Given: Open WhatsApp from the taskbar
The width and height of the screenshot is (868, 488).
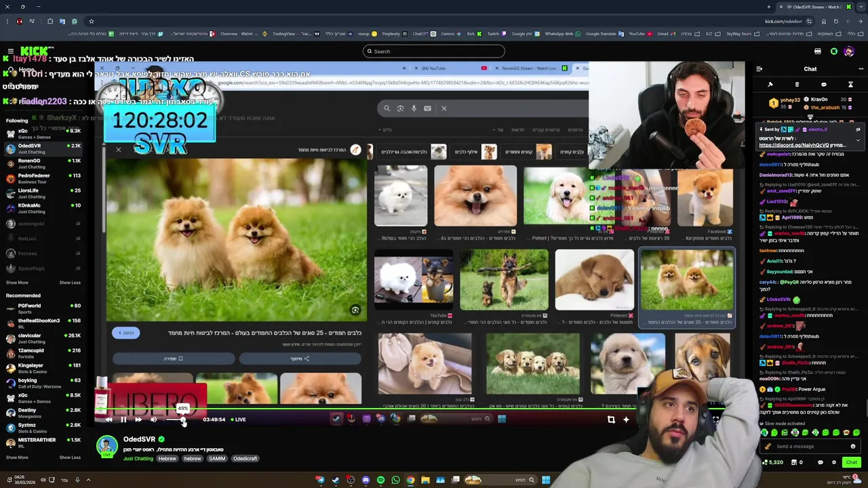Looking at the screenshot, I should [395, 481].
